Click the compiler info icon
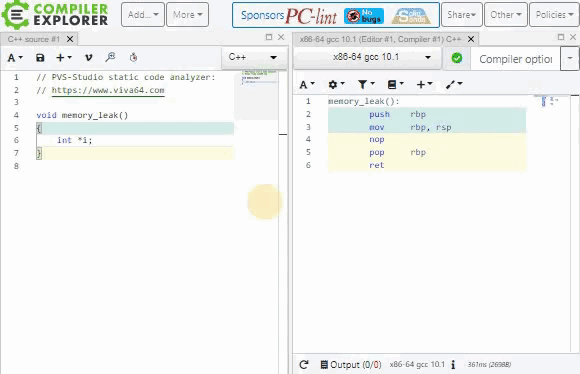This screenshot has height=374, width=580. tap(453, 365)
